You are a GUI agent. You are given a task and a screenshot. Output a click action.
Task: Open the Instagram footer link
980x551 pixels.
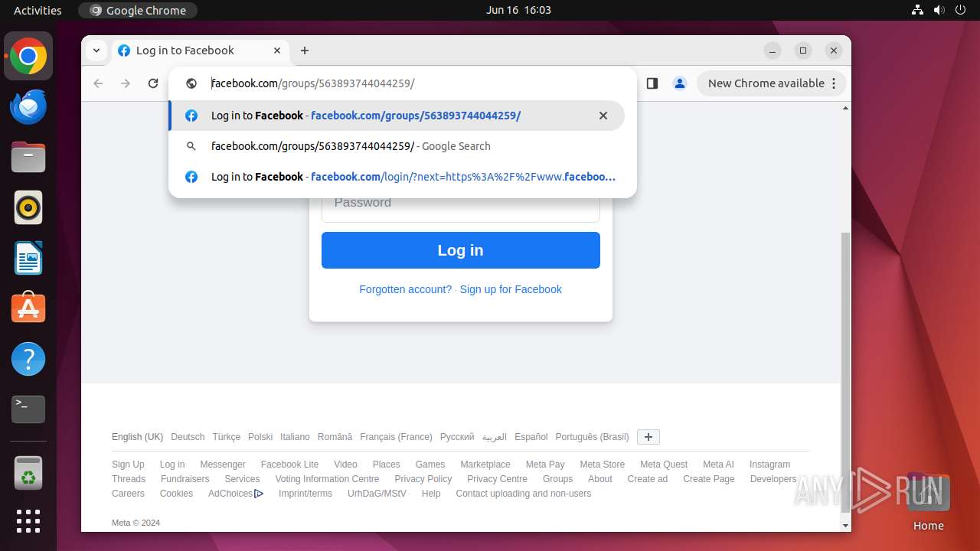click(769, 465)
